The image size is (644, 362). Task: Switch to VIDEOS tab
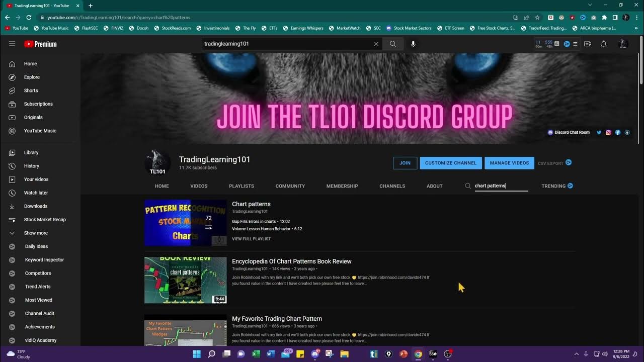tap(199, 186)
